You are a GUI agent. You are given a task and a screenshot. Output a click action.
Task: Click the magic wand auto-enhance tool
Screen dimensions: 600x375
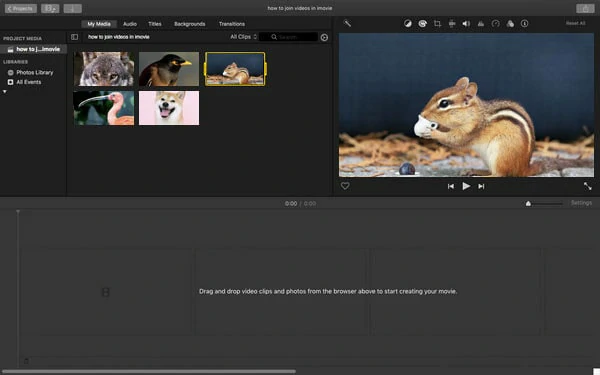pyautogui.click(x=347, y=24)
